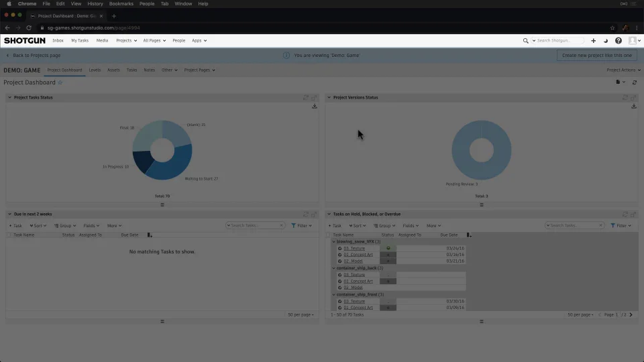Open the Projects dropdown in top nav
644x362 pixels.
(x=126, y=41)
